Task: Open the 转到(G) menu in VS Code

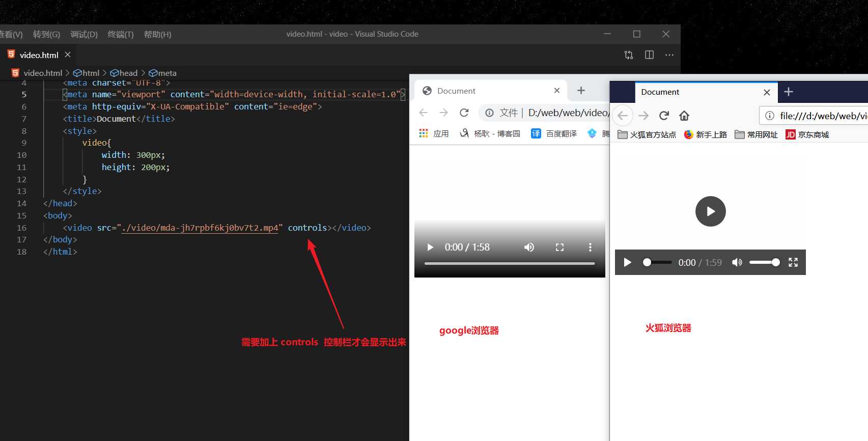Action: [46, 34]
